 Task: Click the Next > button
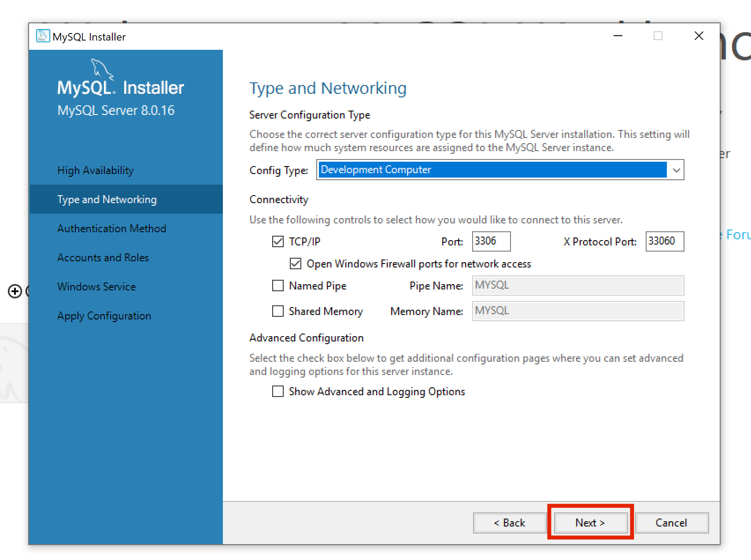coord(591,523)
